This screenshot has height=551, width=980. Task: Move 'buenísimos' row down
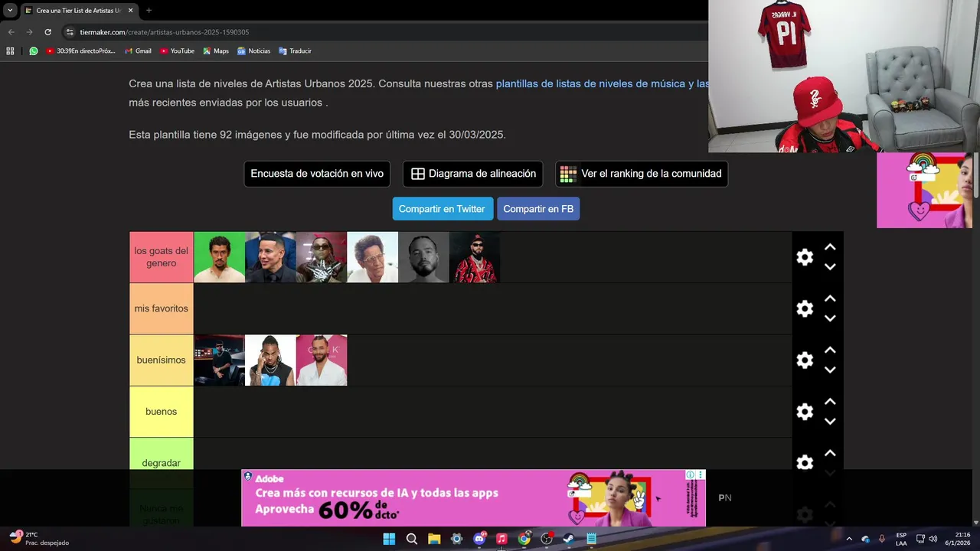click(x=830, y=369)
